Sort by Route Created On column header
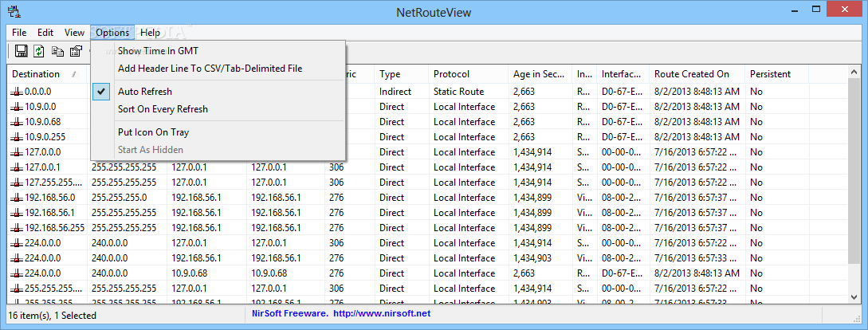 [x=697, y=74]
